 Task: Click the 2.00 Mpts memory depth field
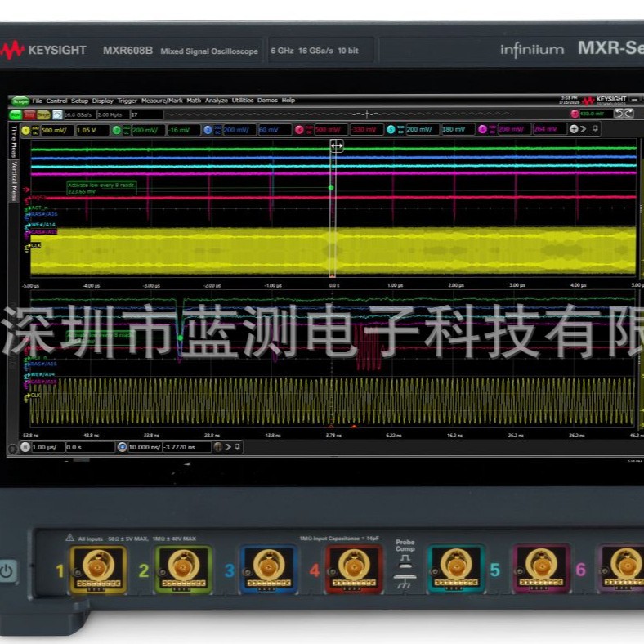(113, 115)
